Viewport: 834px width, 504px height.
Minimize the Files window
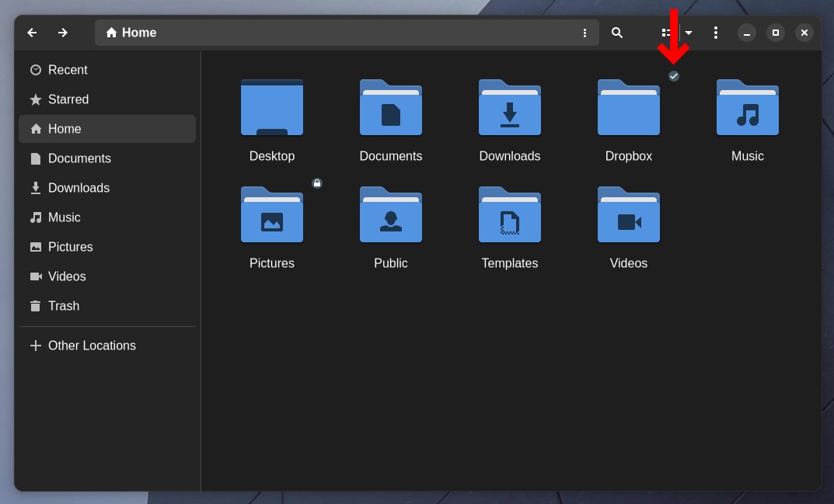coord(747,33)
